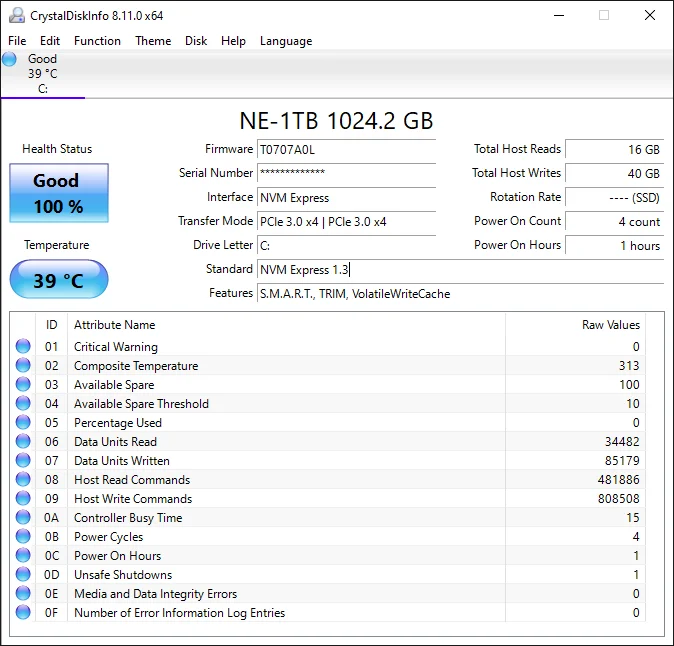Open the Help menu
The image size is (674, 646).
point(233,41)
